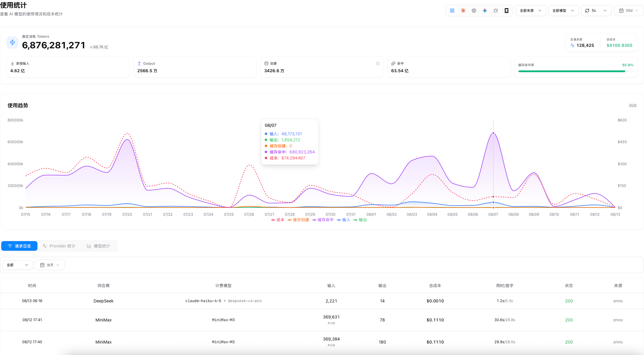Image resolution: width=644 pixels, height=355 pixels.
Task: Open the 当天 date filter
Action: [50, 265]
